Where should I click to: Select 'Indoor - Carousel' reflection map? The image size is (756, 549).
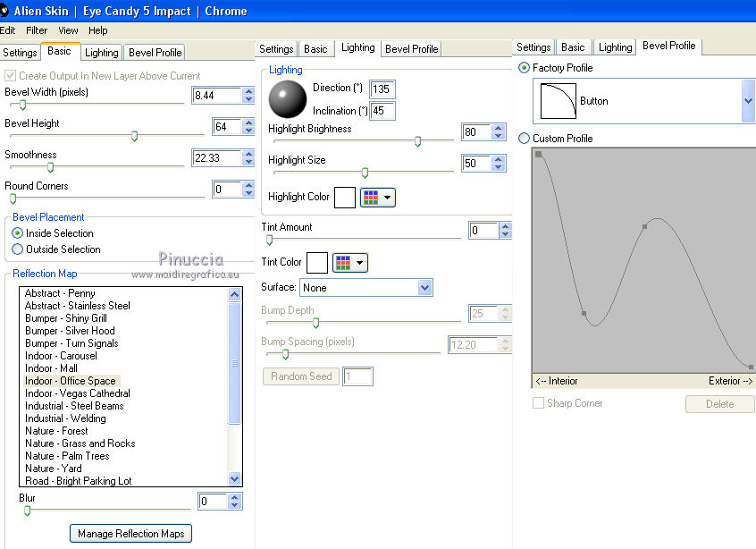pos(62,356)
